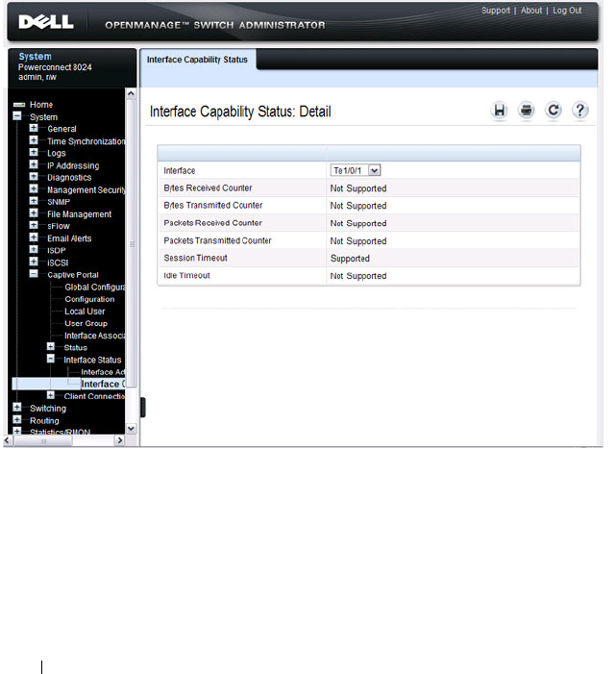The width and height of the screenshot is (616, 674).
Task: Click 'Powerconnect 8024' system name
Action: point(55,67)
